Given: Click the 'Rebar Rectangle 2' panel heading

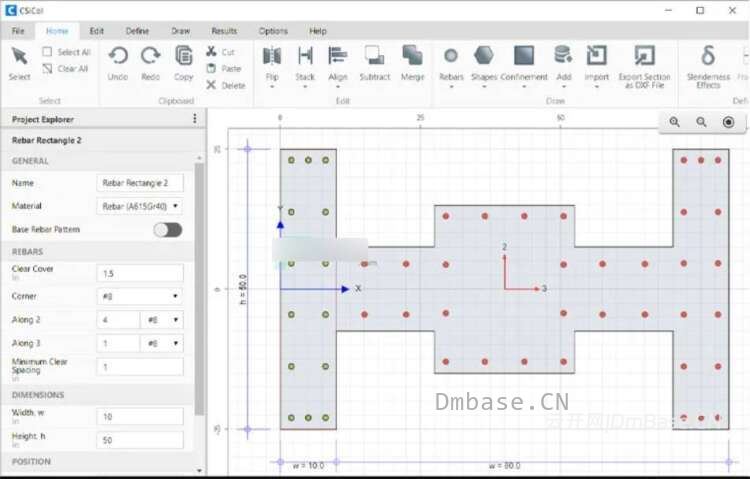Looking at the screenshot, I should pos(46,140).
